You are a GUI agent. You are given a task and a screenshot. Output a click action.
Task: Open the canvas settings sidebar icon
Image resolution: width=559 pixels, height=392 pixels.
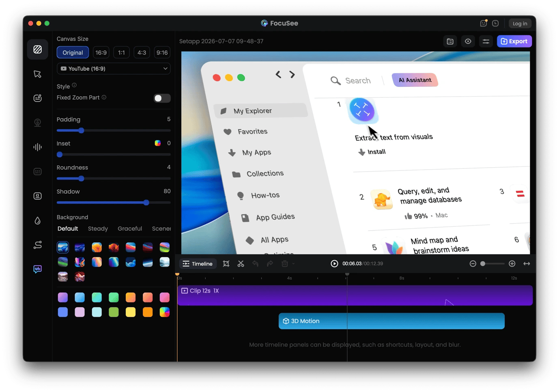tap(38, 50)
